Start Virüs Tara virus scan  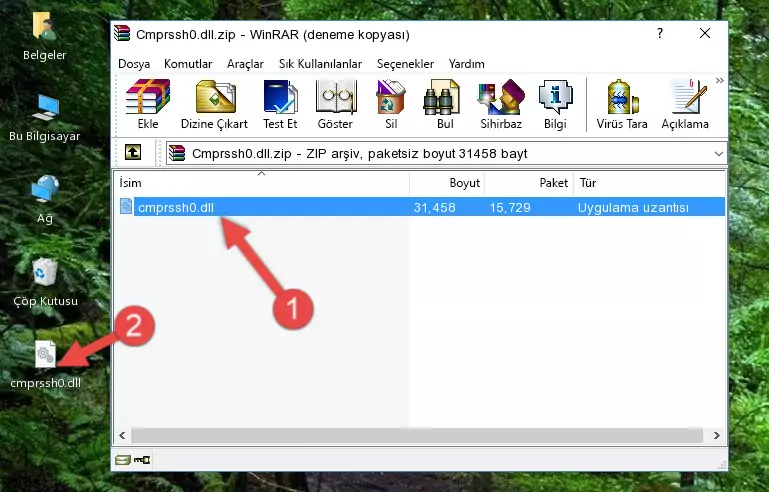click(622, 104)
